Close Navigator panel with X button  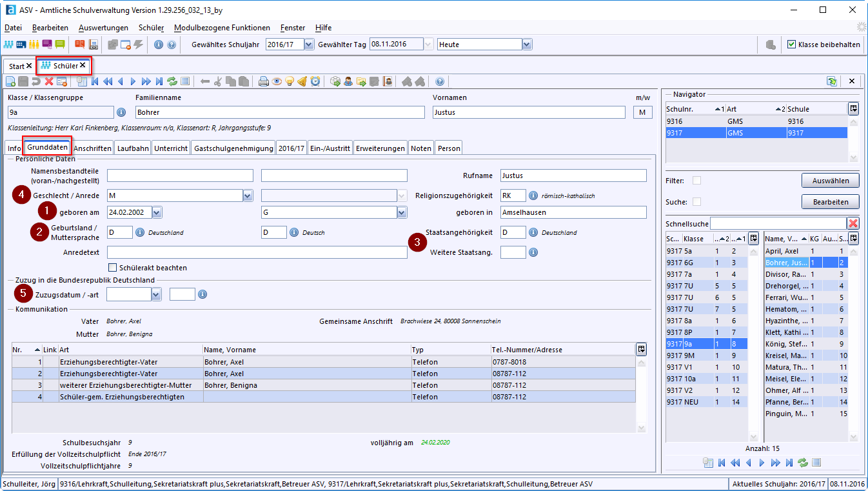click(852, 81)
